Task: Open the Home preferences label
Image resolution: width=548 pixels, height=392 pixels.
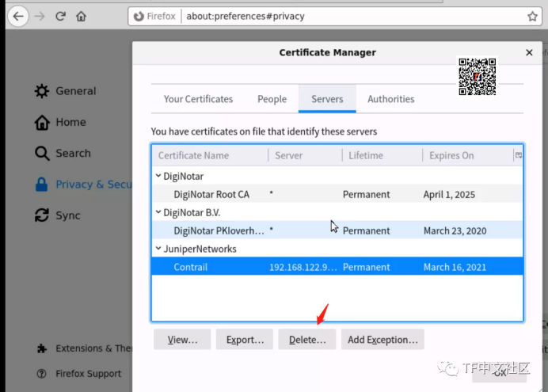Action: coord(71,122)
